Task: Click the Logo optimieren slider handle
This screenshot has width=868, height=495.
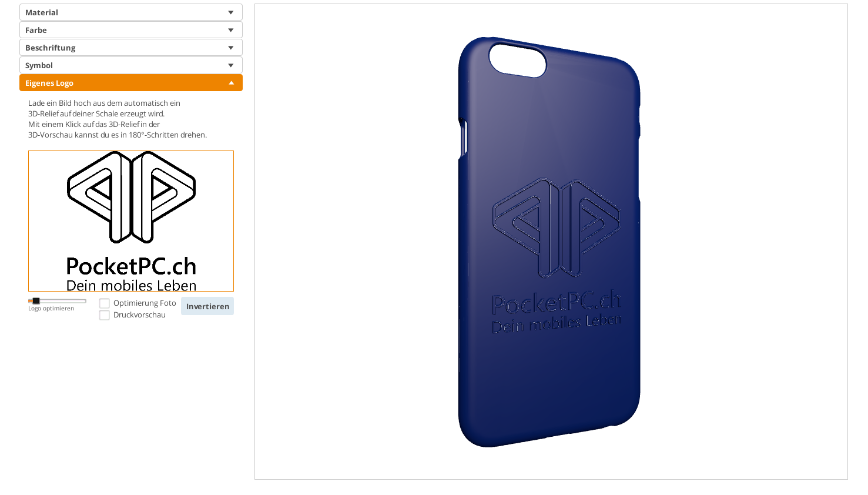Action: [x=36, y=301]
